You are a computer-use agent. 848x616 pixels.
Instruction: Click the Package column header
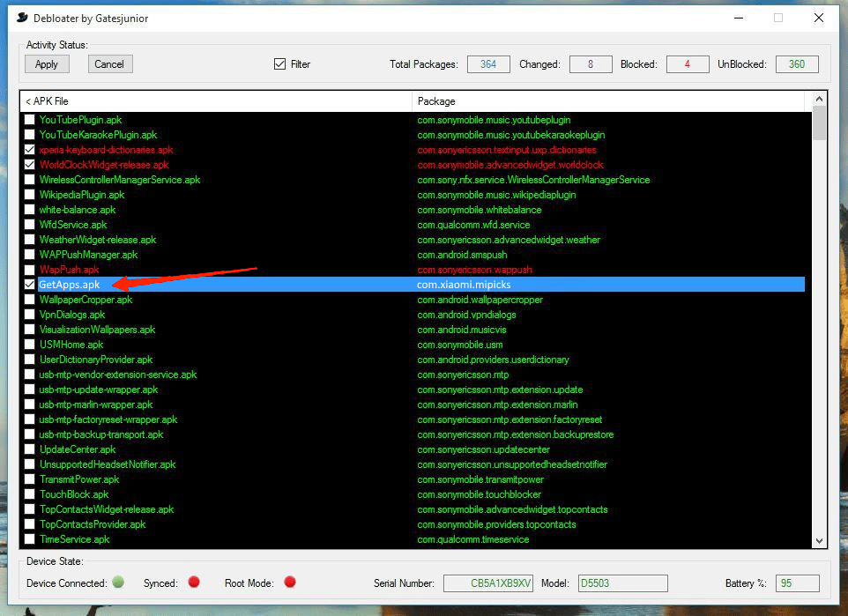point(612,101)
